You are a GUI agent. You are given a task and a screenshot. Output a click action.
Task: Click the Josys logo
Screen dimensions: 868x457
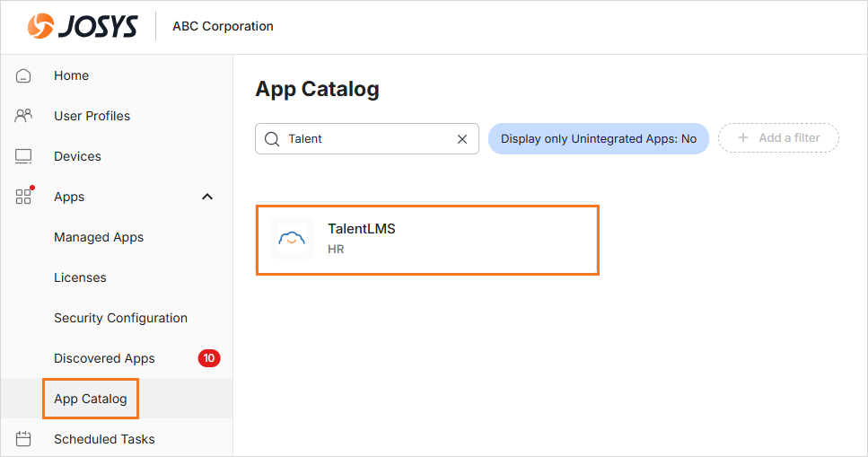click(83, 26)
